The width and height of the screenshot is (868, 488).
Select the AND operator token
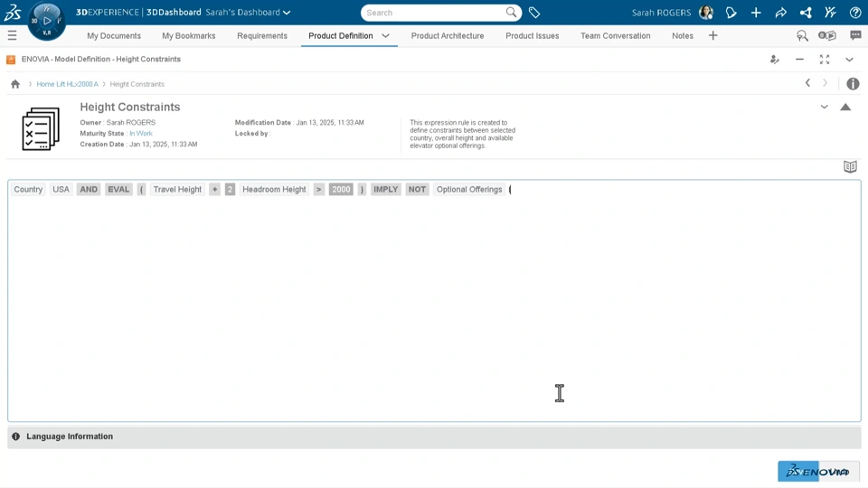(89, 189)
